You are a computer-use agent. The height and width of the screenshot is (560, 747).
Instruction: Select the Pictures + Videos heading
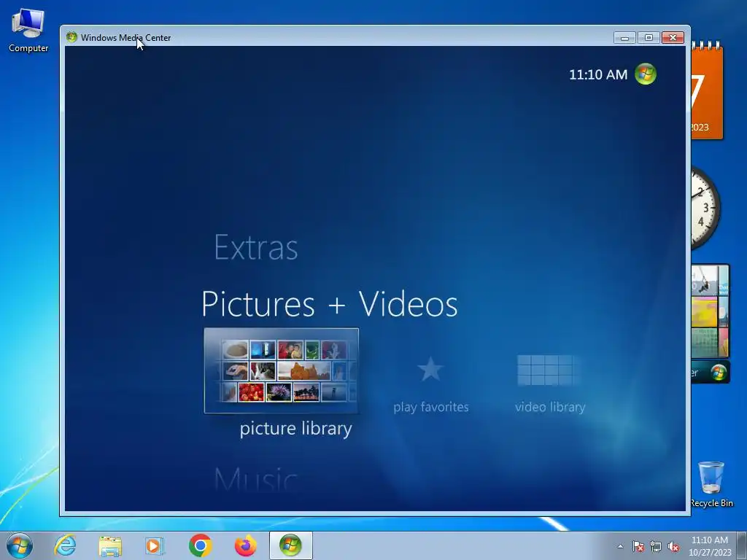pyautogui.click(x=329, y=304)
